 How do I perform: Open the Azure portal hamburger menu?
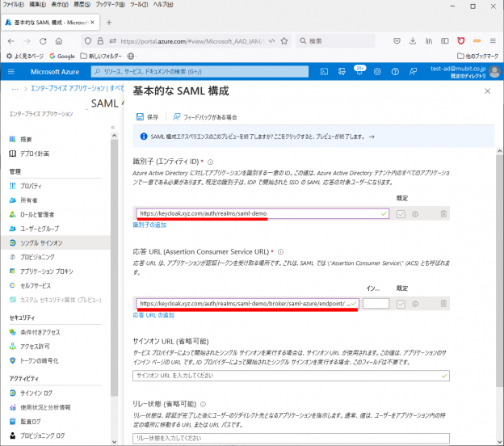click(x=11, y=71)
